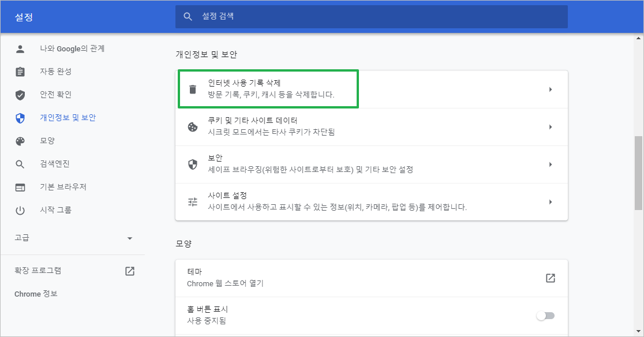The image size is (644, 337).
Task: Click the person icon beside 나와 Google의 관계
Action: tap(20, 48)
